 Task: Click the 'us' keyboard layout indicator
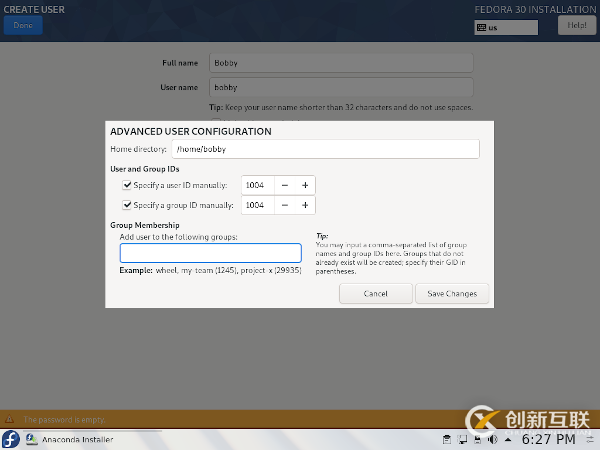(506, 27)
